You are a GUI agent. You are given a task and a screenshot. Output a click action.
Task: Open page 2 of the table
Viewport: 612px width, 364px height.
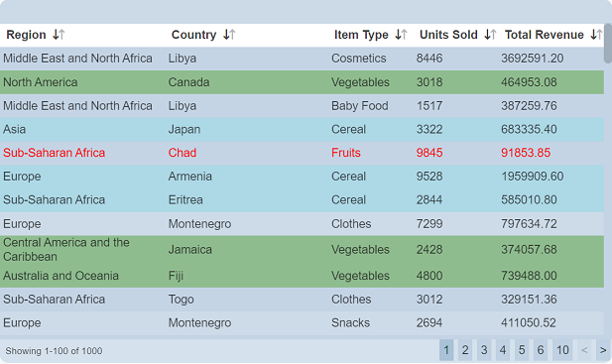(465, 350)
